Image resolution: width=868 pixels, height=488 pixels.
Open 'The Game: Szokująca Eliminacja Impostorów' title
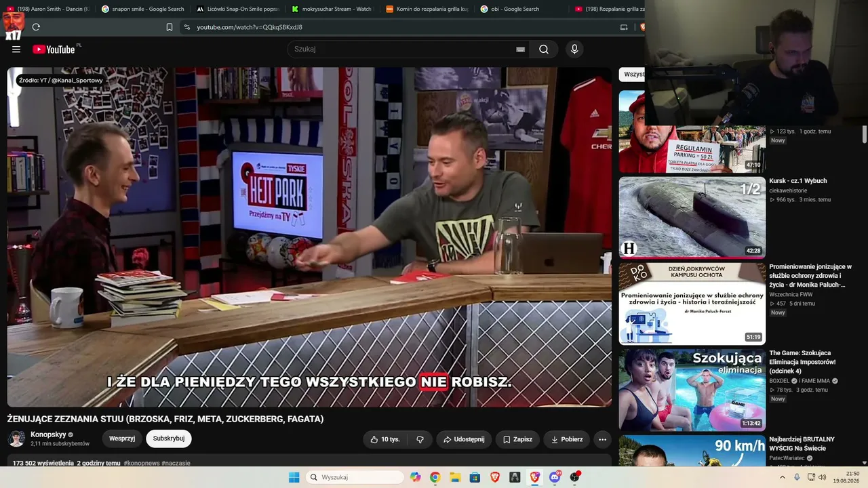[802, 362]
